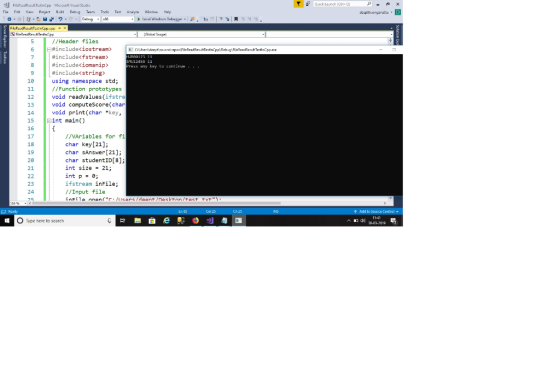Click the 'using namespace std;' code line
The width and height of the screenshot is (560, 373).
[x=85, y=81]
